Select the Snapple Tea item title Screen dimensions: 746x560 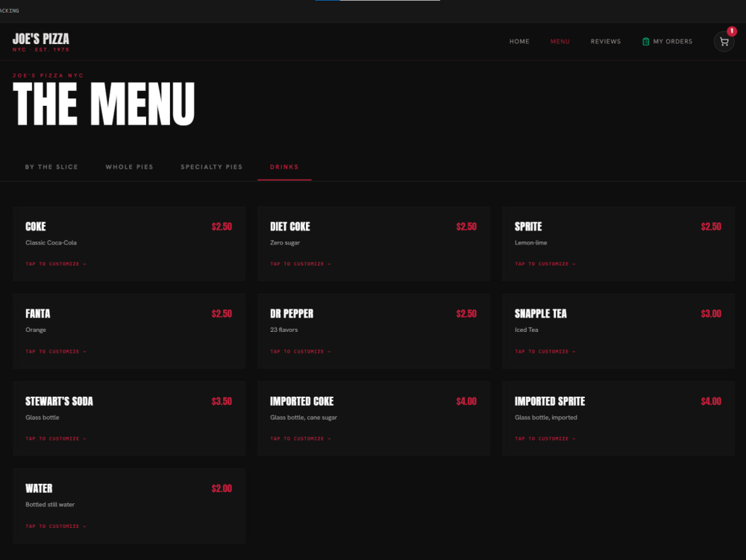tap(540, 314)
